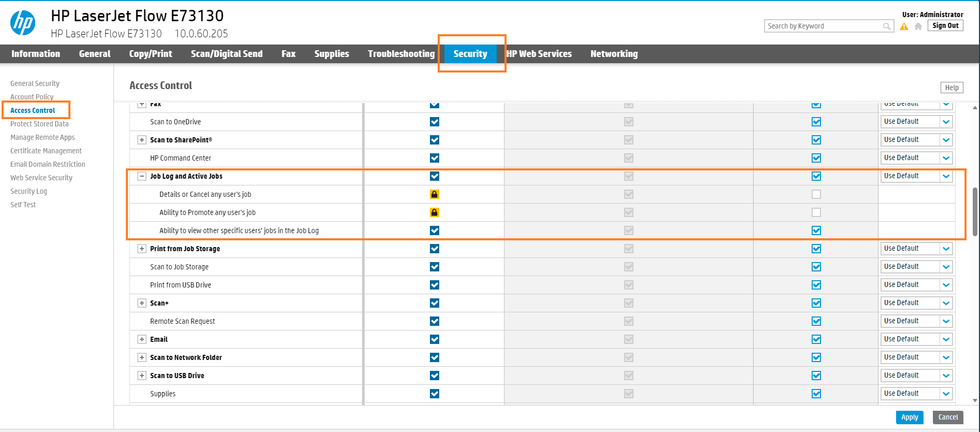Open Use Default dropdown for HP Command Center
This screenshot has width=980, height=432.
click(x=917, y=158)
